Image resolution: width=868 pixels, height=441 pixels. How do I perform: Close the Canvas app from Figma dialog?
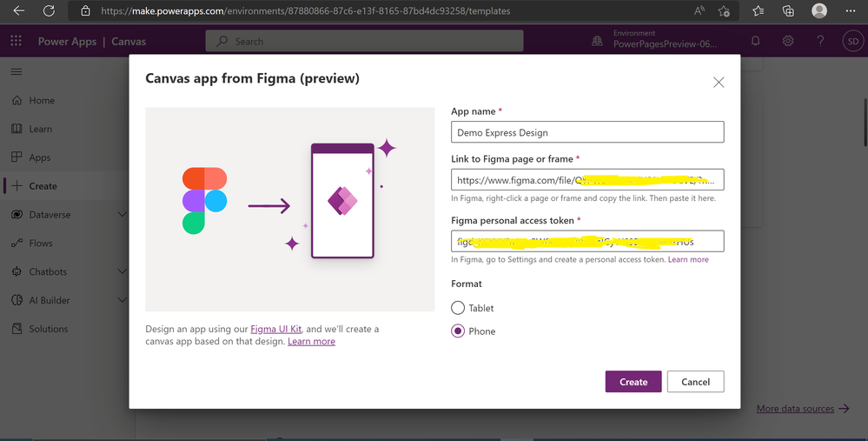tap(719, 82)
